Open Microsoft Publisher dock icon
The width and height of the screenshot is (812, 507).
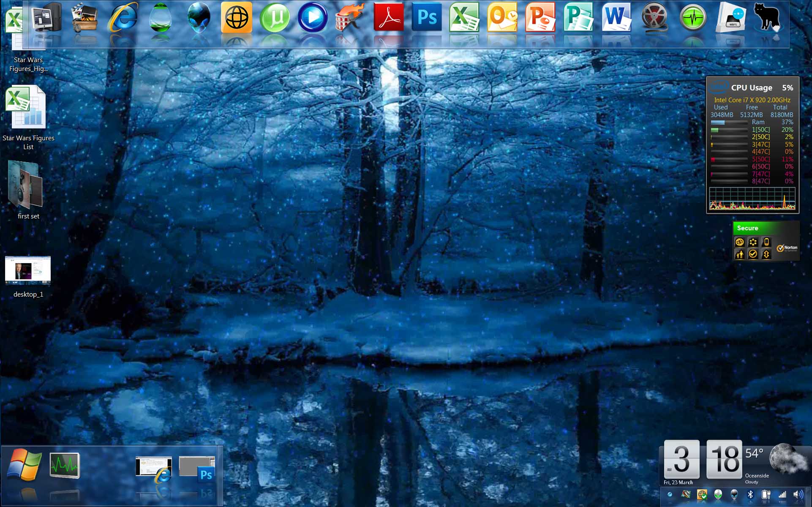pyautogui.click(x=578, y=17)
